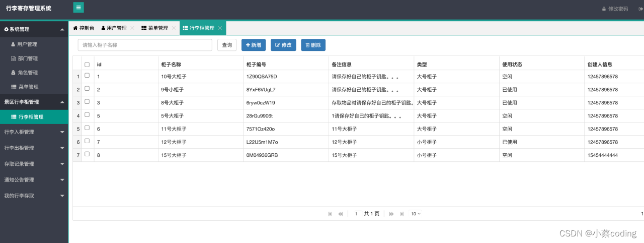644x243 pixels.
Task: Check the row for 9号小柜子
Action: click(87, 89)
